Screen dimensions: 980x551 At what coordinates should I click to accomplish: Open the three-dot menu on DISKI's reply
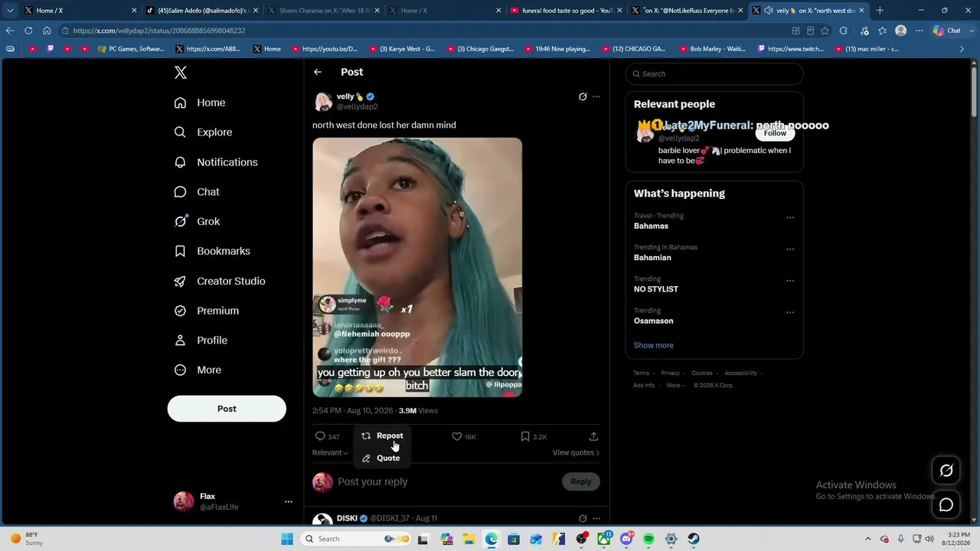(x=596, y=518)
